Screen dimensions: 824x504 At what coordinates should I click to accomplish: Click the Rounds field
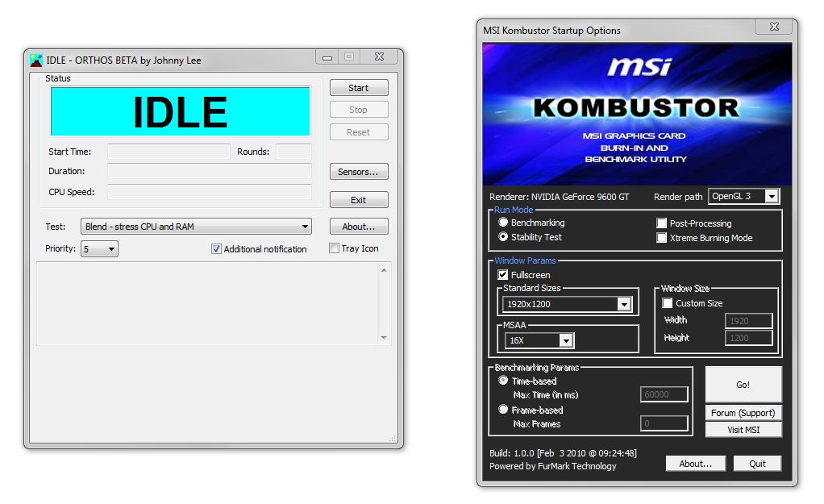tap(293, 152)
